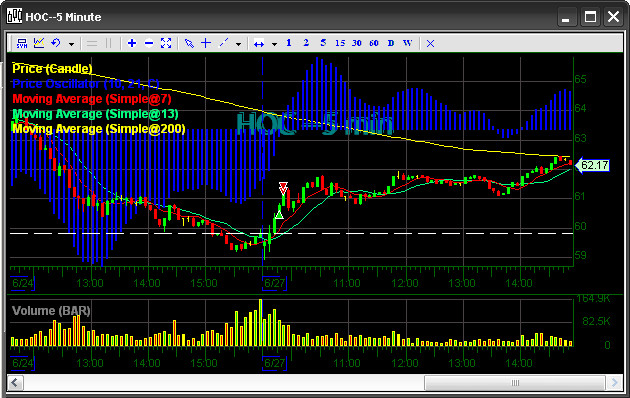Viewport: 630px width, 398px height.
Task: Click the fit-to-screen expand arrows icon
Action: pyautogui.click(x=166, y=43)
